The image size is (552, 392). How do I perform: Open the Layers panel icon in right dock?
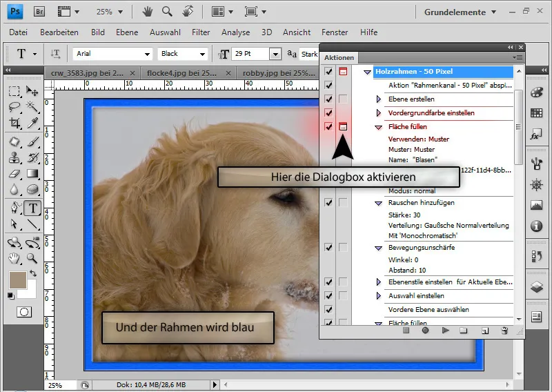[536, 287]
